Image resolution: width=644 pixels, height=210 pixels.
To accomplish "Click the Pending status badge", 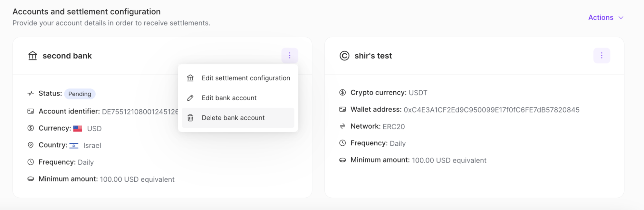I will [x=80, y=94].
